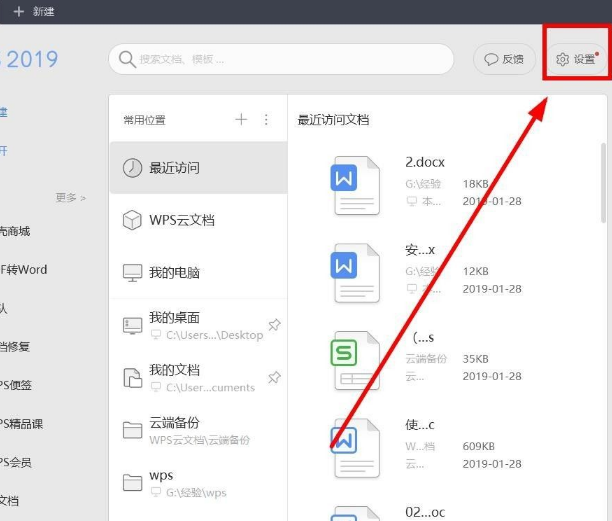Click the recent documents vertical scrollbar
The image size is (612, 521).
coord(603,183)
